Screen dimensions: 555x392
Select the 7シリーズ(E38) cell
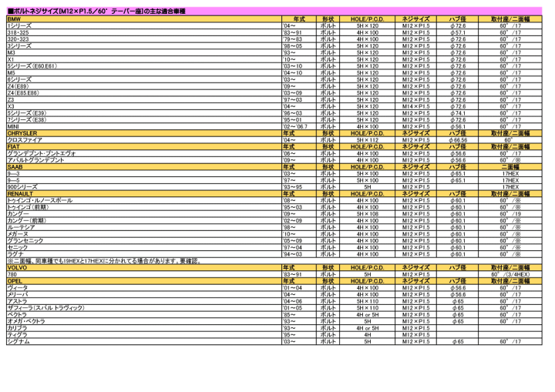point(144,120)
